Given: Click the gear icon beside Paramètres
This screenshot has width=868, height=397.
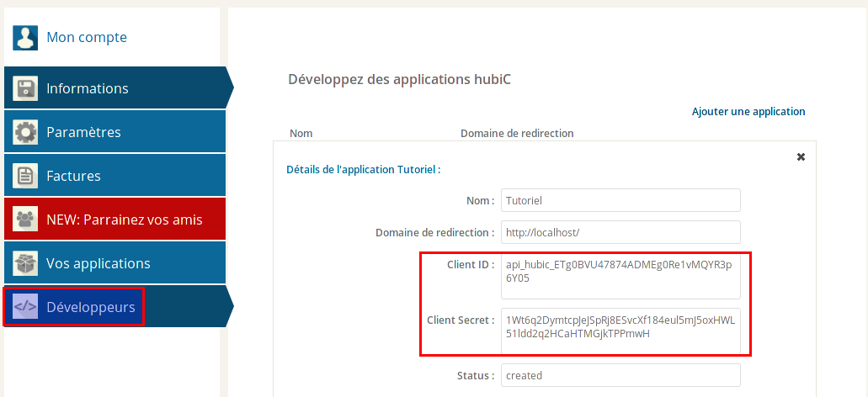Looking at the screenshot, I should click(x=25, y=132).
